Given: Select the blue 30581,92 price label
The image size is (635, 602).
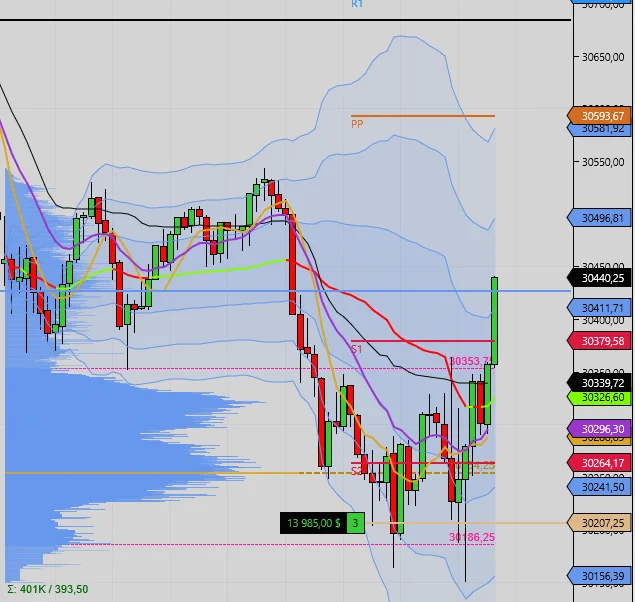Looking at the screenshot, I should click(x=599, y=129).
